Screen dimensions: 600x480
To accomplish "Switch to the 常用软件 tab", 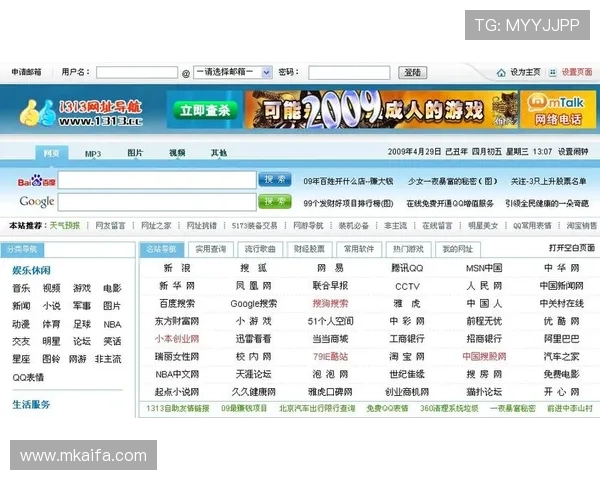I will [359, 249].
